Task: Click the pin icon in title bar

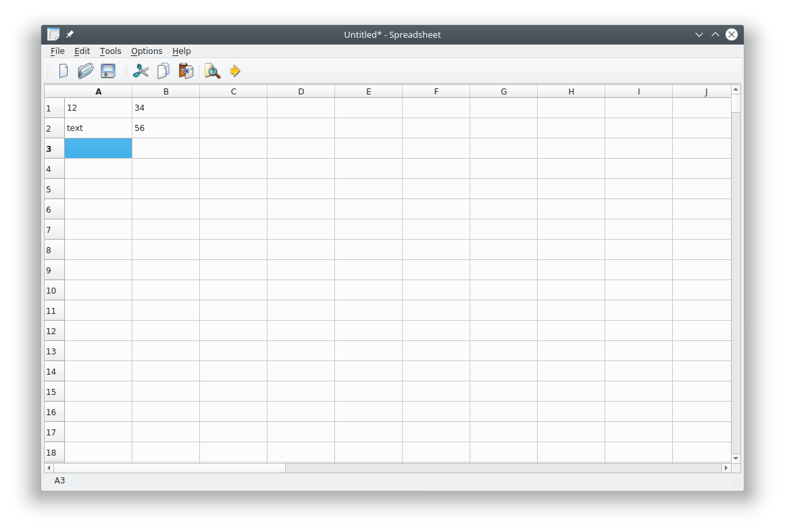Action: pyautogui.click(x=70, y=34)
